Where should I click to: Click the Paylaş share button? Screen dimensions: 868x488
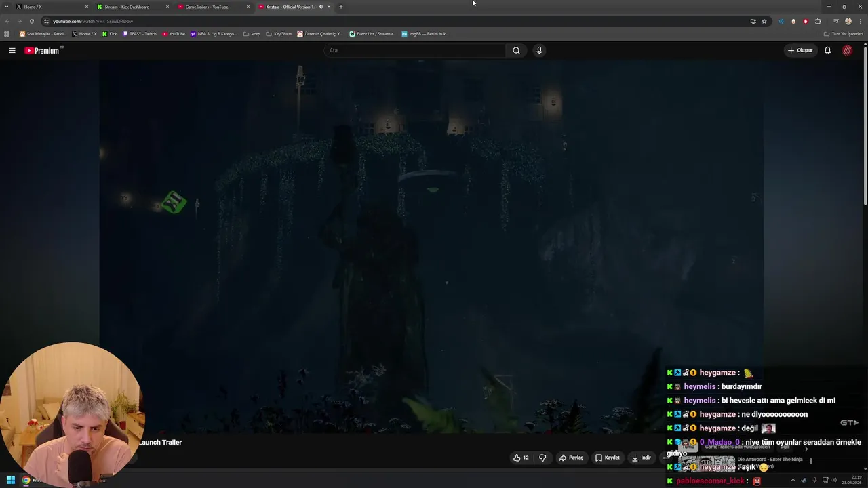571,457
